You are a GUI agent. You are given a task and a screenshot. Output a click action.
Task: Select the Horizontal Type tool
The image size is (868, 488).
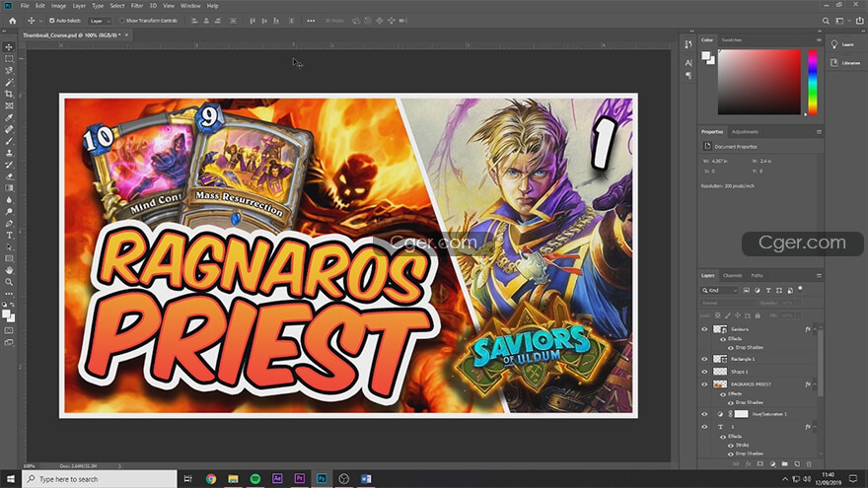click(x=9, y=236)
